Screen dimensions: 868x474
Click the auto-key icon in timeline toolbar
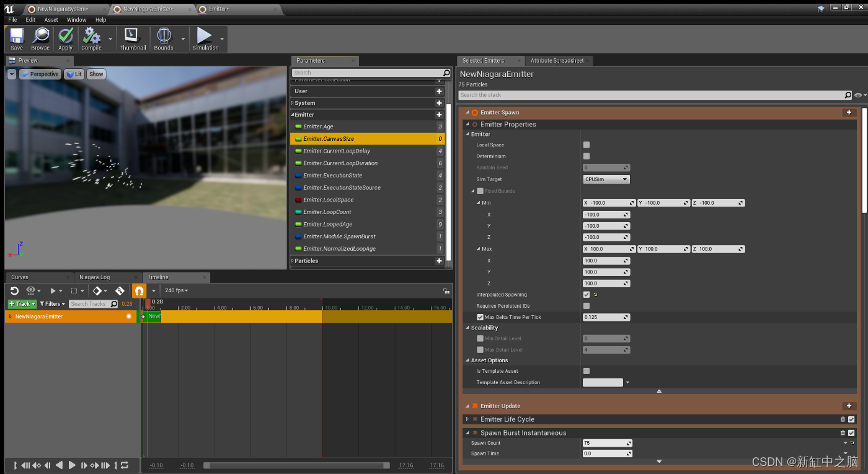tap(120, 290)
